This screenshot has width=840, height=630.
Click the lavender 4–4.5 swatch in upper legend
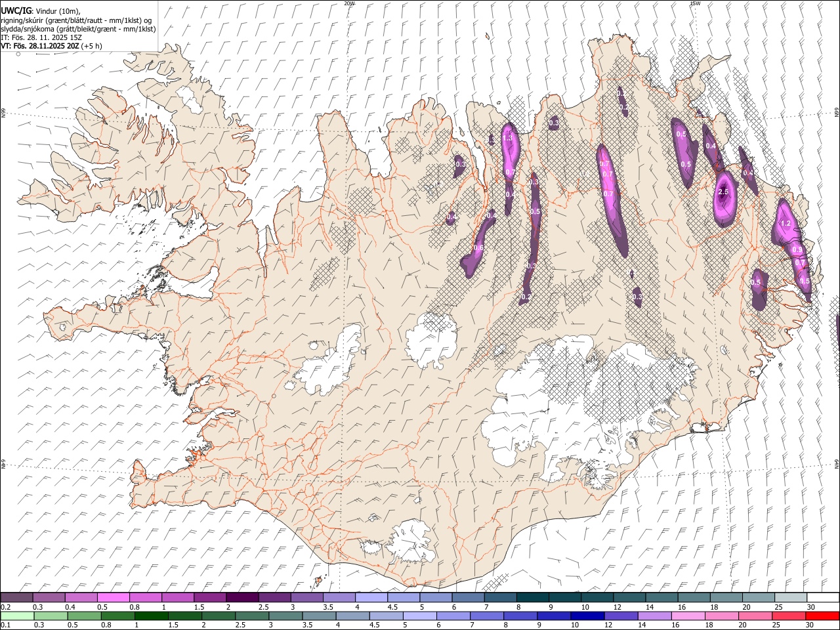[371, 598]
